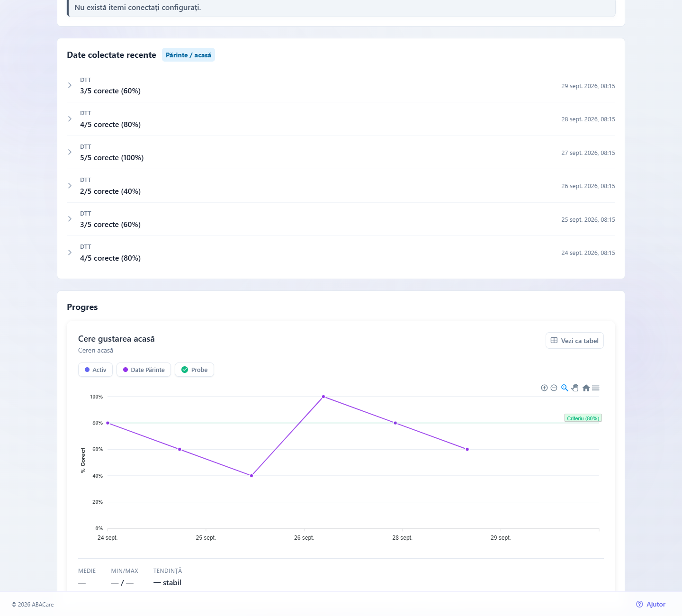Open the 24 sept. 4/5 corecte row
682x616 pixels.
pyautogui.click(x=341, y=253)
